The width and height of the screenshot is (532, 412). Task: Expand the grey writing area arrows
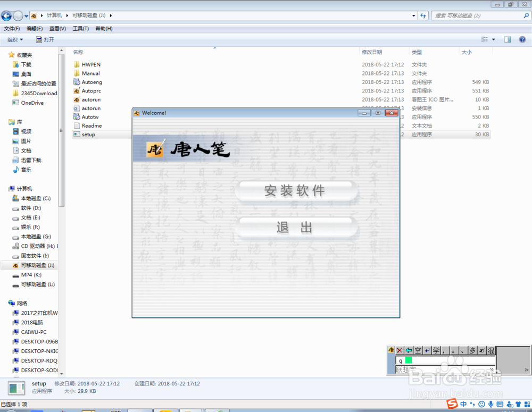click(x=526, y=369)
